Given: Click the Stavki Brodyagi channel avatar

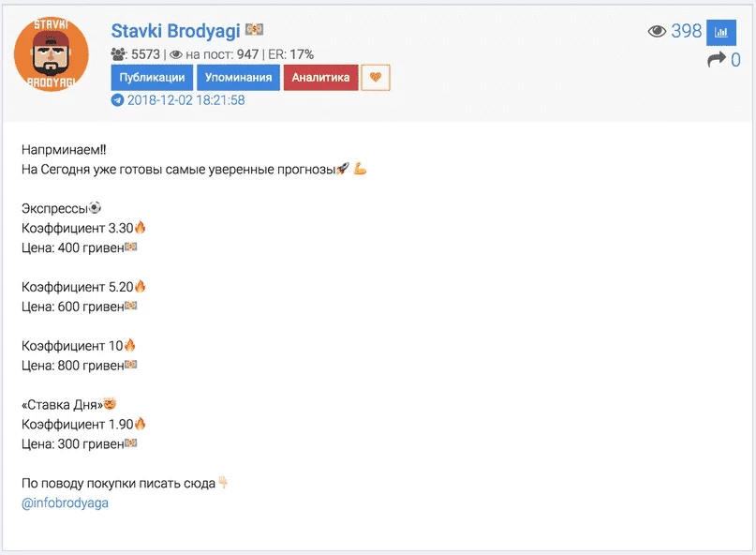Looking at the screenshot, I should [x=52, y=54].
